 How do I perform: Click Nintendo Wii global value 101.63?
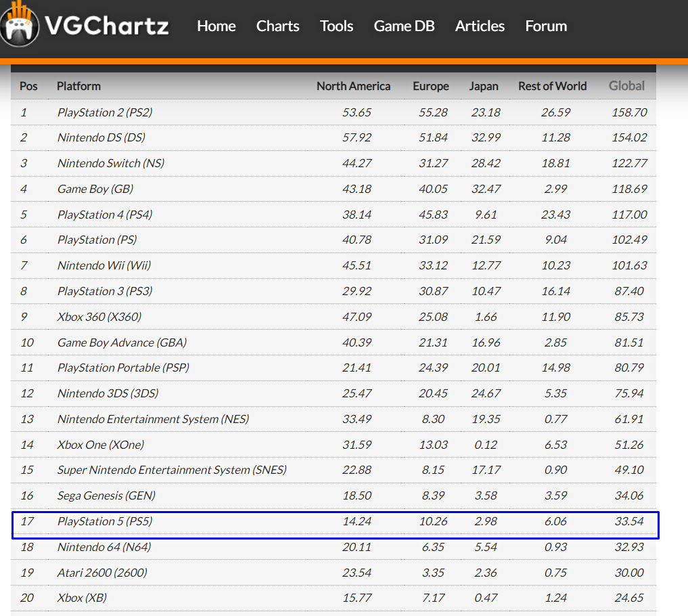pyautogui.click(x=630, y=265)
